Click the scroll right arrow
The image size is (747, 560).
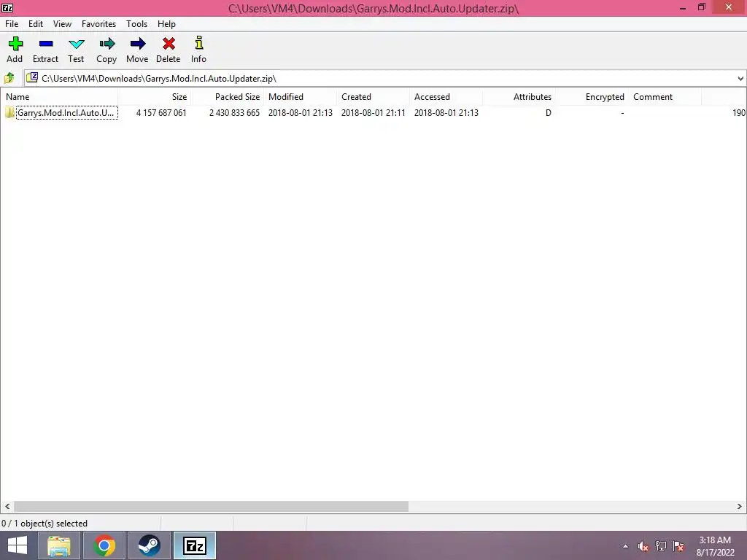tap(740, 506)
